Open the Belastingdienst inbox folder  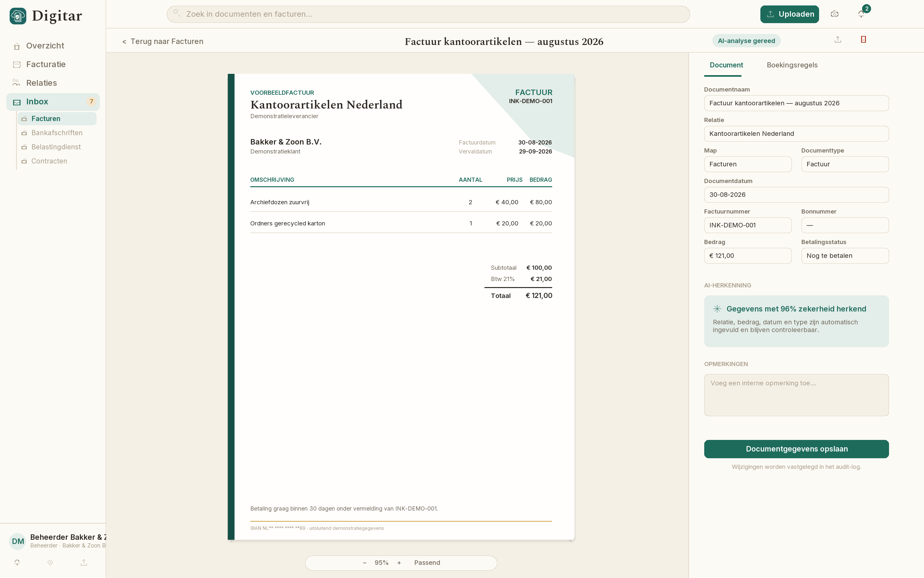[x=57, y=147]
